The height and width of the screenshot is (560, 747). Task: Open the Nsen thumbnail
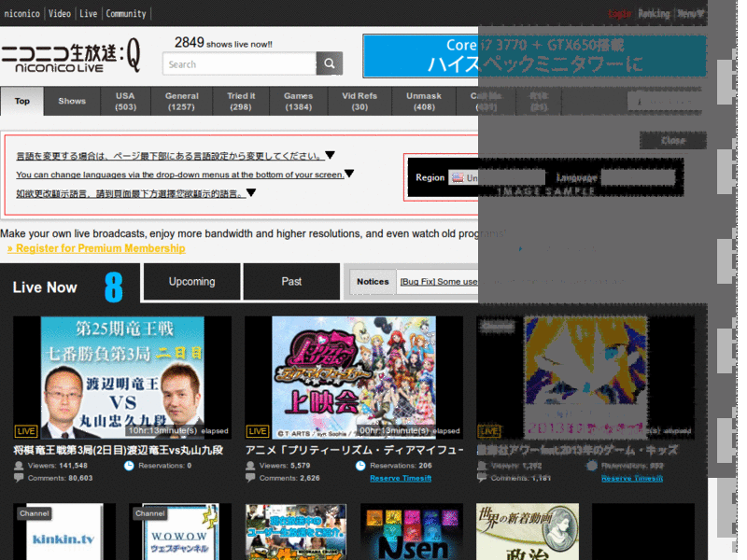[412, 531]
